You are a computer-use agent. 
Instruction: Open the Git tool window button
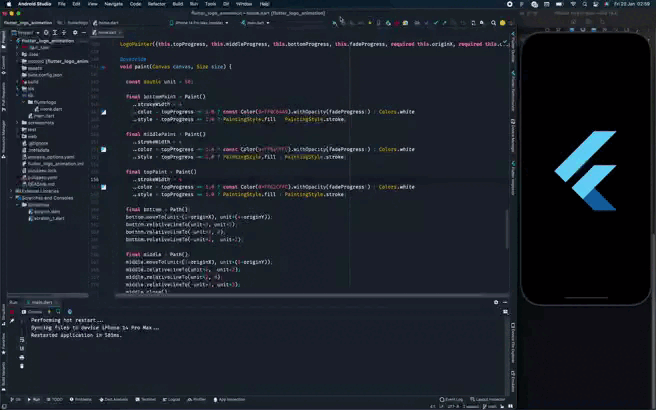point(15,400)
